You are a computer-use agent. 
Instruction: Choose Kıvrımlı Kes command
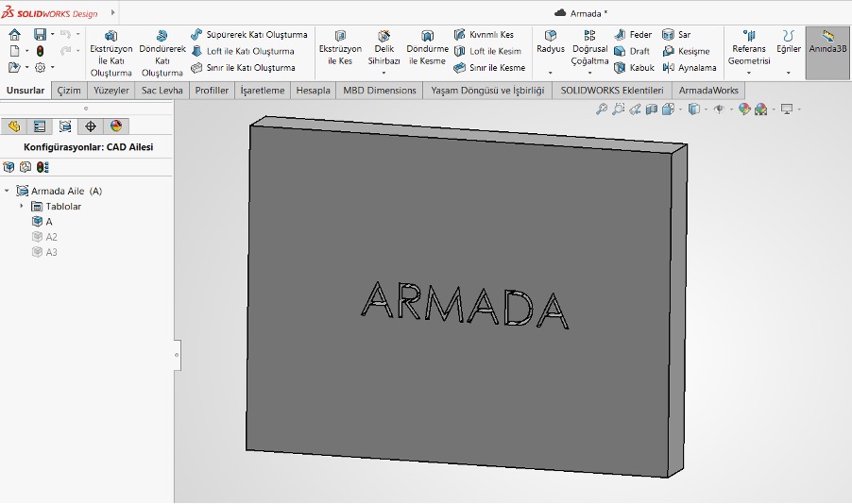(484, 34)
